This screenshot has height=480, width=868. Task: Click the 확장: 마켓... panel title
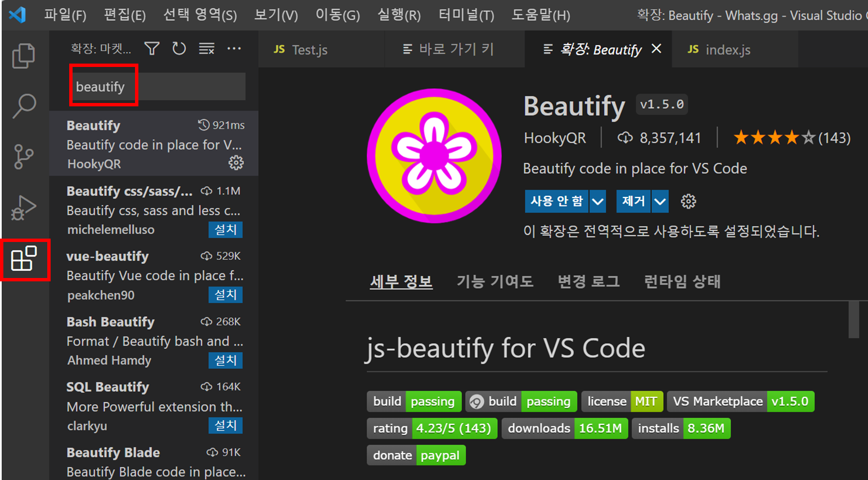[101, 49]
